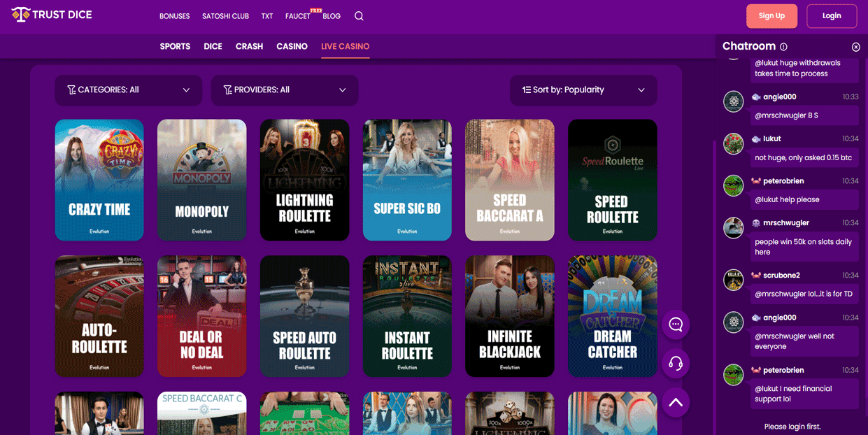Expand the Providers filter dropdown
The image size is (868, 435).
pyautogui.click(x=284, y=90)
